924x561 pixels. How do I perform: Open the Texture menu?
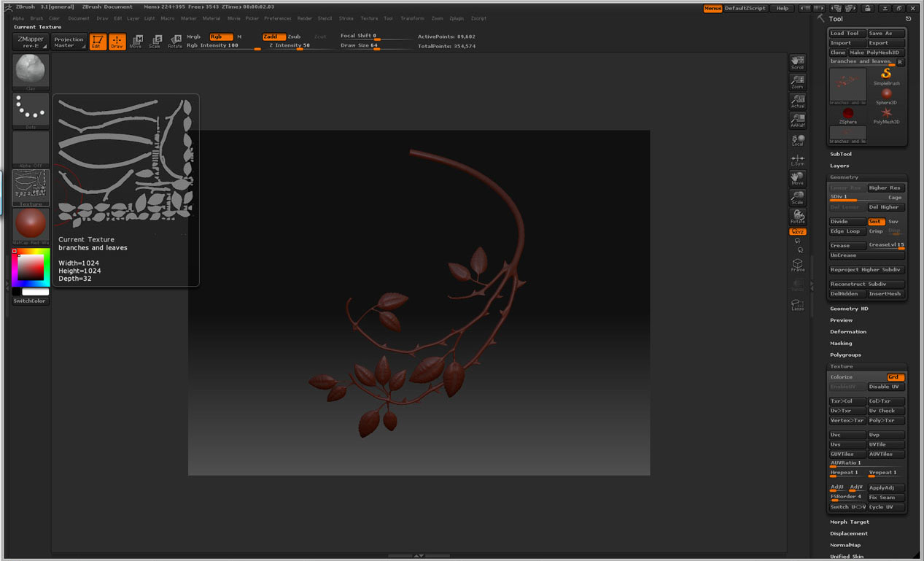click(370, 18)
